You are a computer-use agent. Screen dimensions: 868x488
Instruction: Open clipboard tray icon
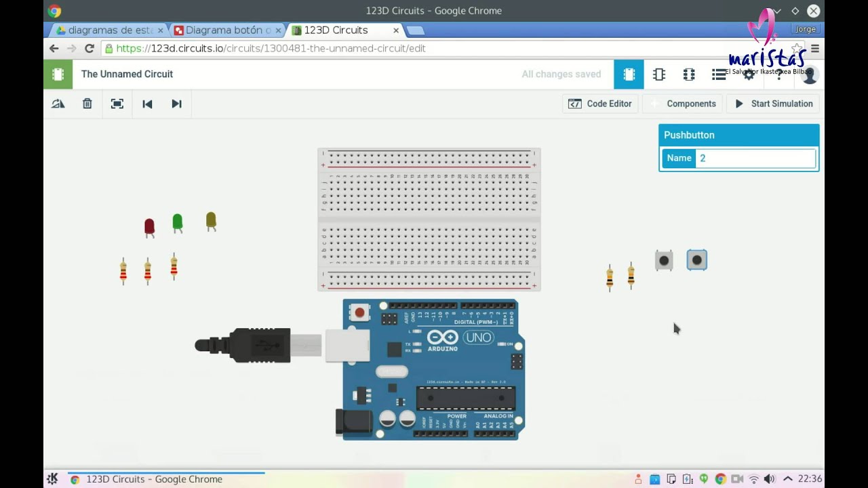coord(671,479)
